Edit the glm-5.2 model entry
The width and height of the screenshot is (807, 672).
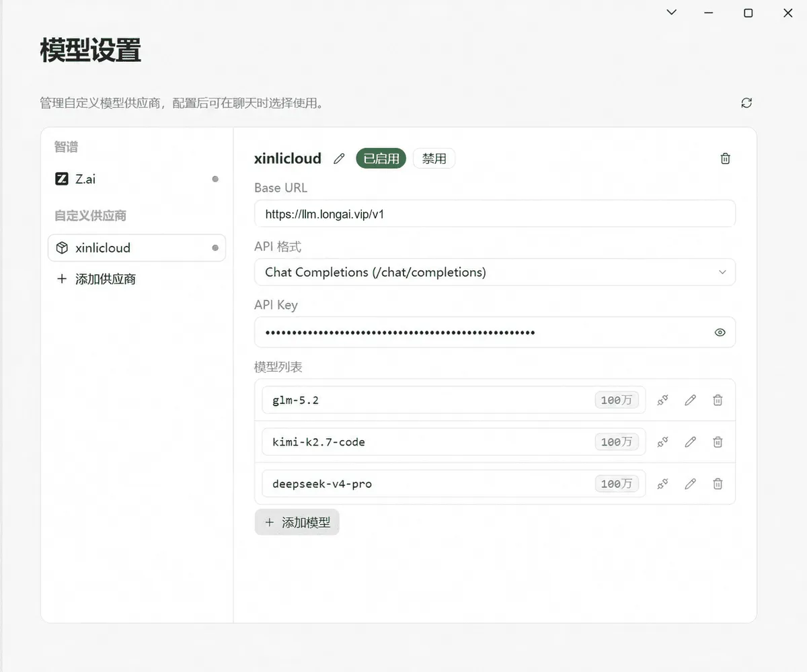690,400
